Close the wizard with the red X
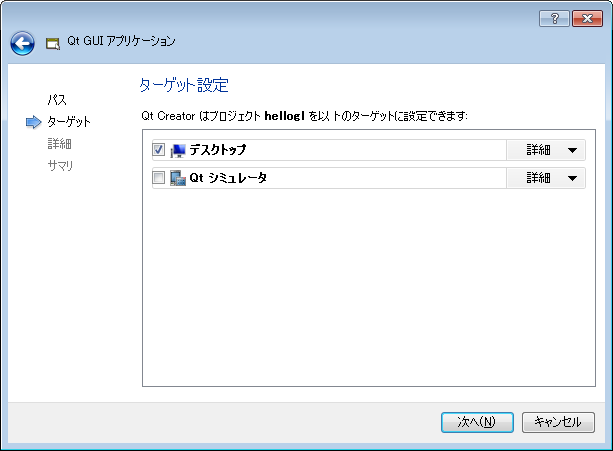Viewport: 613px width, 451px height. [587, 18]
